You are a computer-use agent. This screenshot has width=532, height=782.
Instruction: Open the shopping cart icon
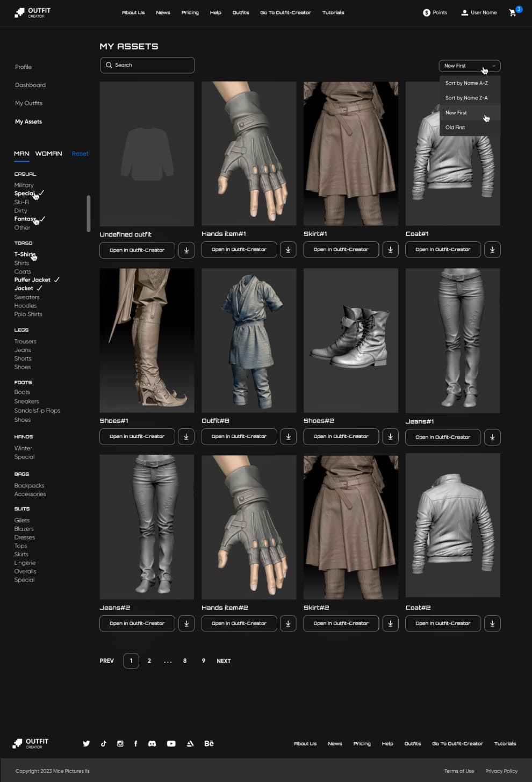pyautogui.click(x=513, y=12)
